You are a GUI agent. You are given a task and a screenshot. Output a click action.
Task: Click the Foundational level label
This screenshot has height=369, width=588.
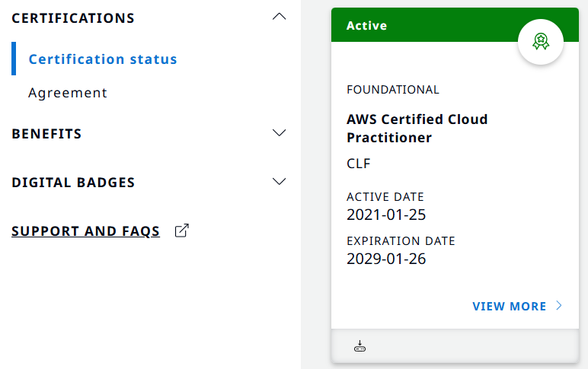point(392,90)
